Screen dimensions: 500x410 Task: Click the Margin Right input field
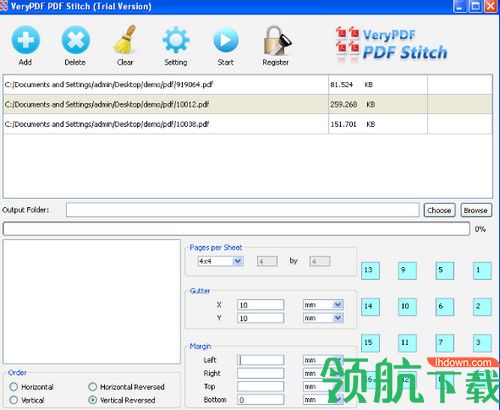click(x=260, y=373)
